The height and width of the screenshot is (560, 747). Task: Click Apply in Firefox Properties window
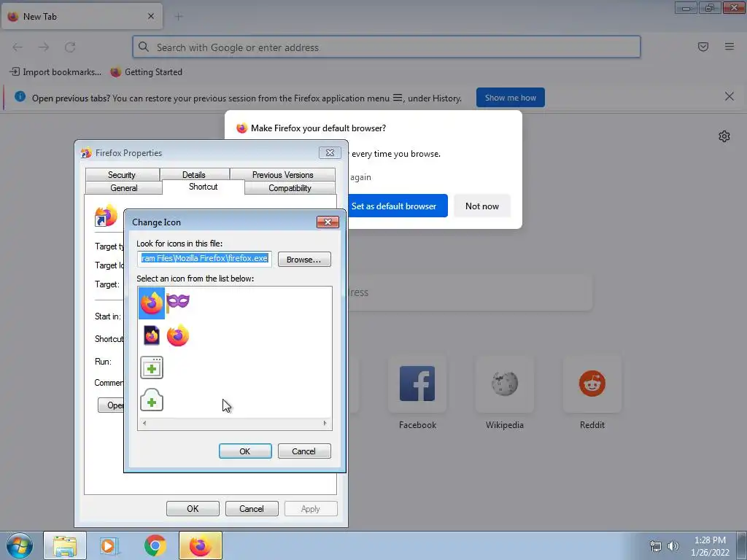click(x=311, y=508)
